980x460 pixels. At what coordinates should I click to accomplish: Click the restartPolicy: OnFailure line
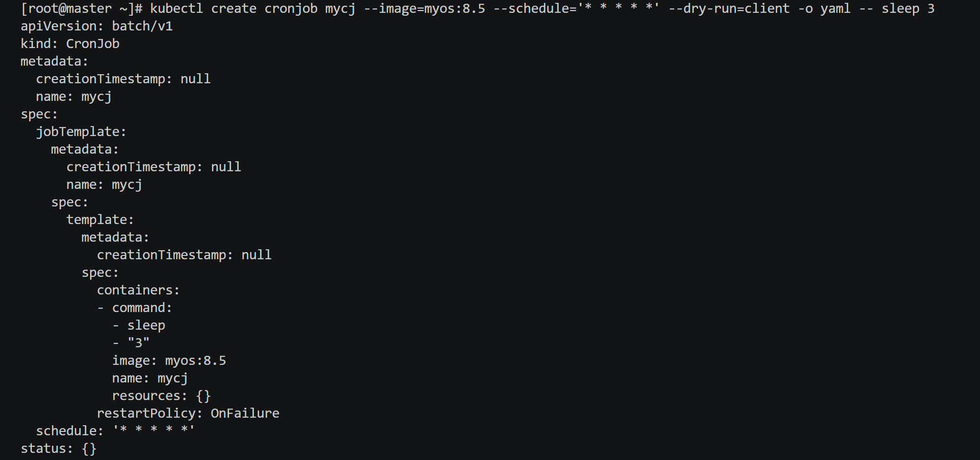point(188,413)
